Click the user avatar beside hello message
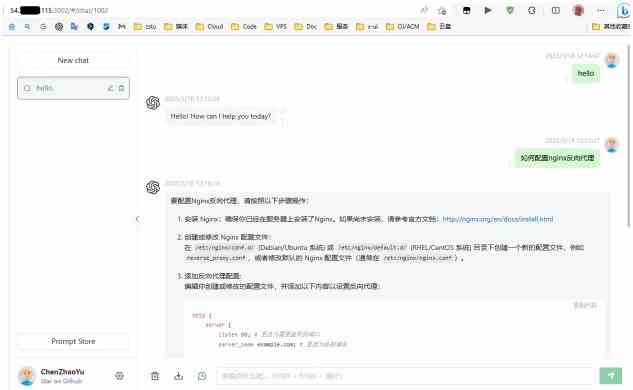The width and height of the screenshot is (633, 390). pyautogui.click(x=612, y=60)
